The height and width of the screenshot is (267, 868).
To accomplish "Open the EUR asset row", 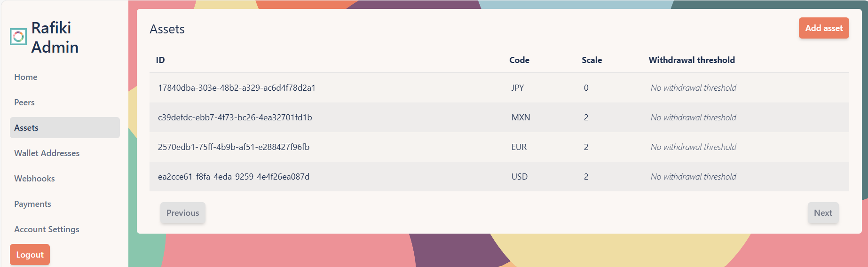I will (x=519, y=147).
